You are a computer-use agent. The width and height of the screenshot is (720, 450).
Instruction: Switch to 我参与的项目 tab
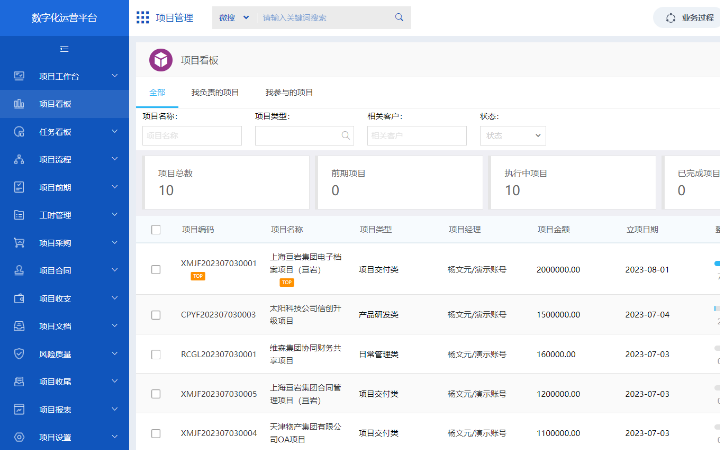(289, 92)
